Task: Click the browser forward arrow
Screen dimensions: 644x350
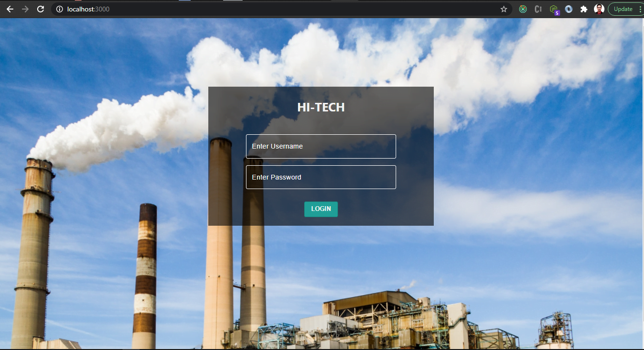Action: pos(25,9)
